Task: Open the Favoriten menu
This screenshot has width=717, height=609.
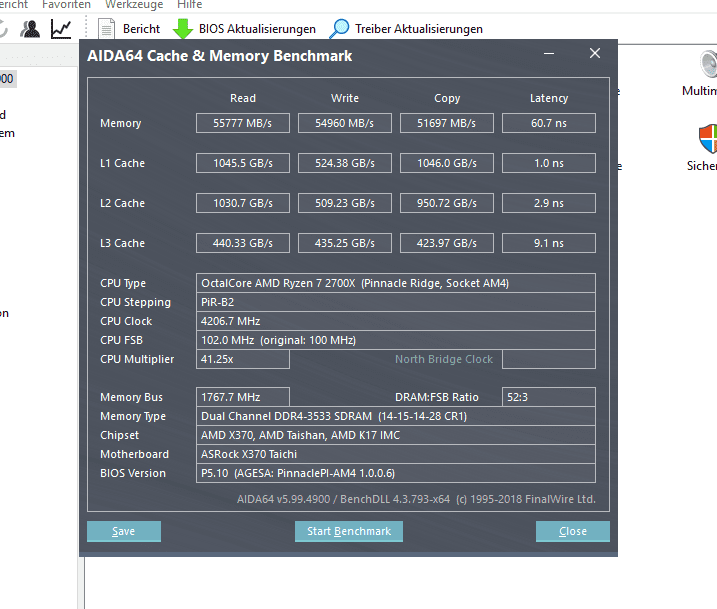Action: (x=66, y=5)
